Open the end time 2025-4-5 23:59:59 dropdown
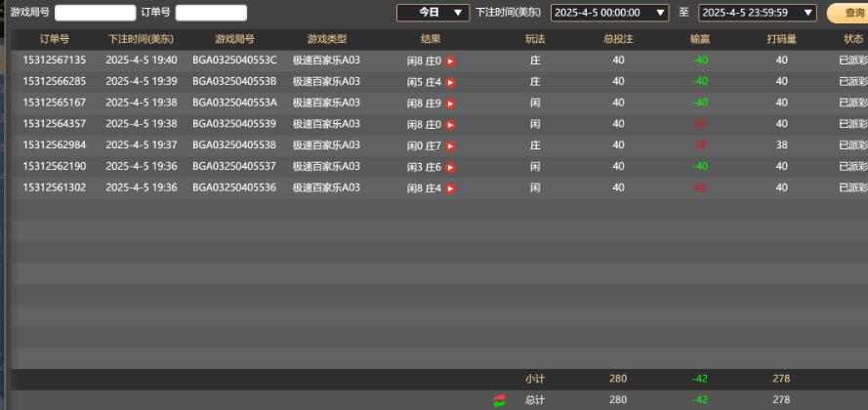Viewport: 868px width, 410px height. 758,13
